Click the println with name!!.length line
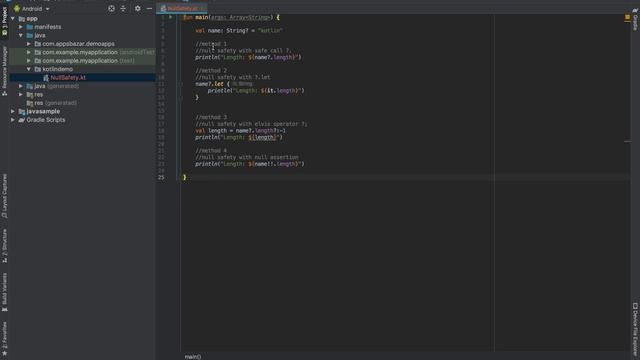 coord(249,164)
